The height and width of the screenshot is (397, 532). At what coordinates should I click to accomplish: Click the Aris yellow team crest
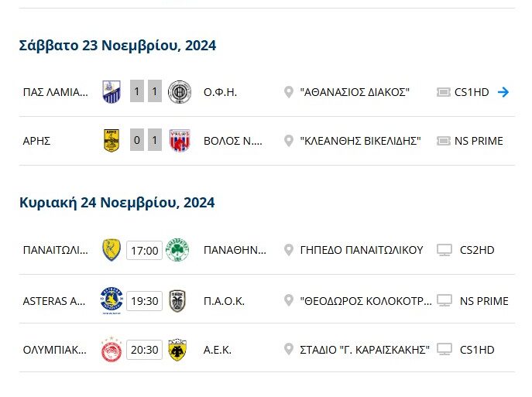point(112,141)
